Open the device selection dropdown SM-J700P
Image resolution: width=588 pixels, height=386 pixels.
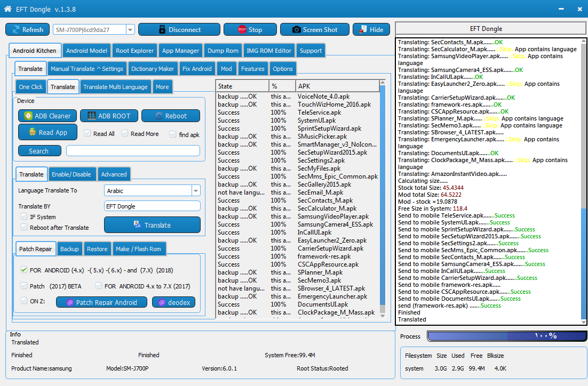(130, 30)
